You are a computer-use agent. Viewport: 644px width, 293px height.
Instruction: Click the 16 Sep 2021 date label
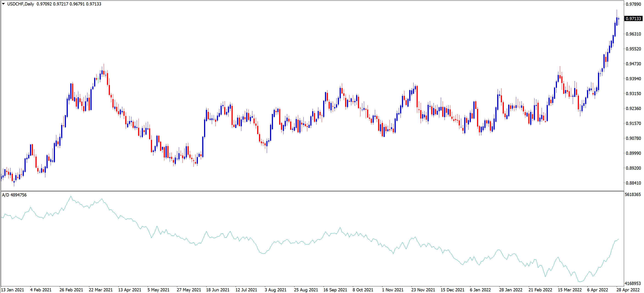pyautogui.click(x=335, y=290)
